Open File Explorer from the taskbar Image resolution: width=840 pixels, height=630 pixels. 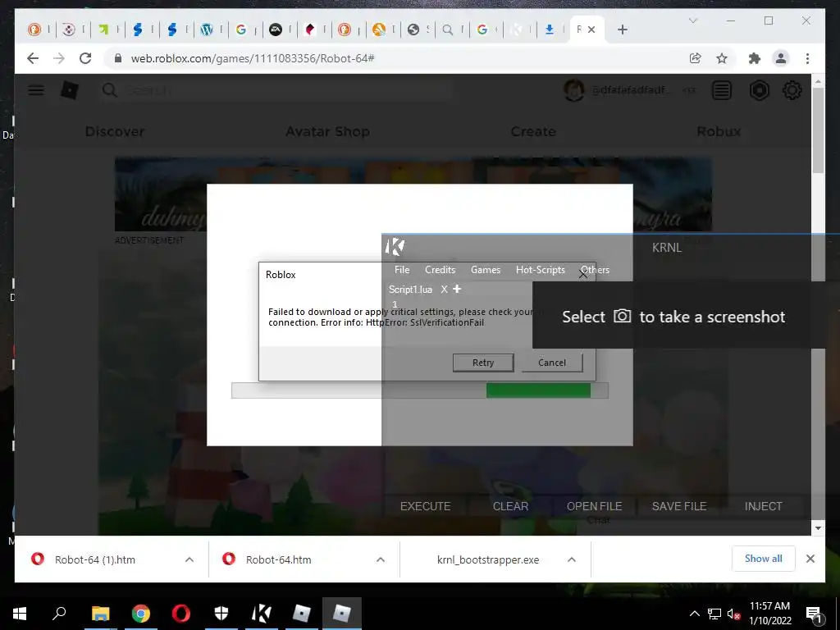pyautogui.click(x=100, y=613)
